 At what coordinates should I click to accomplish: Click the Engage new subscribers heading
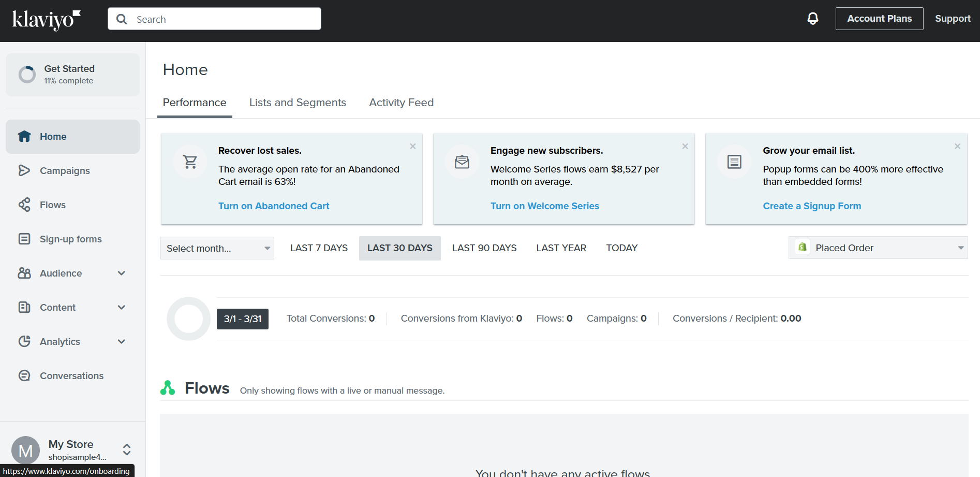547,151
